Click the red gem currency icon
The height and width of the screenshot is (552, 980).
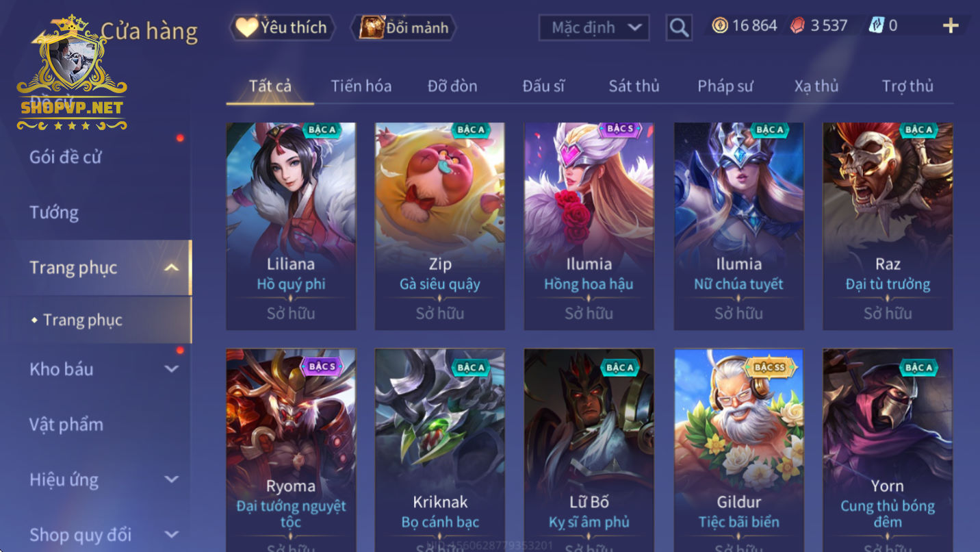(797, 26)
